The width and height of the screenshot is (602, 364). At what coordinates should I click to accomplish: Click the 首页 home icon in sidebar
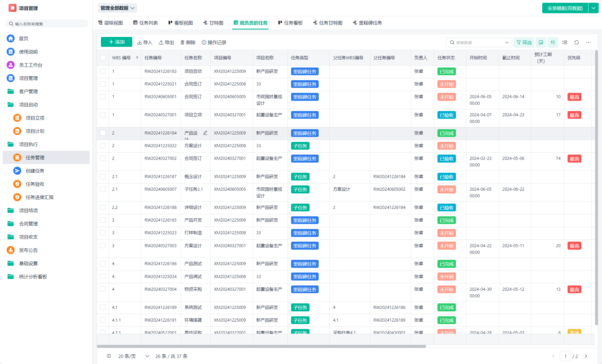pyautogui.click(x=10, y=38)
